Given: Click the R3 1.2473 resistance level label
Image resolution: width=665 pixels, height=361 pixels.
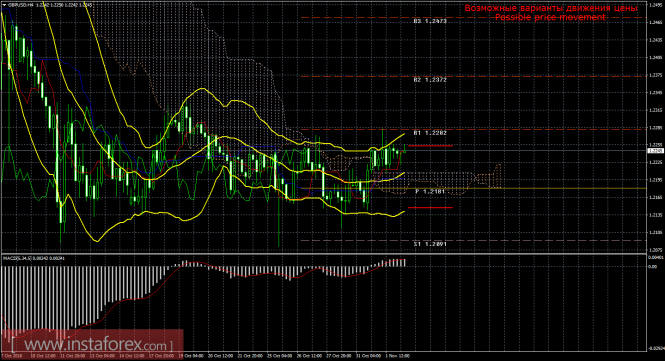Looking at the screenshot, I should pos(430,21).
